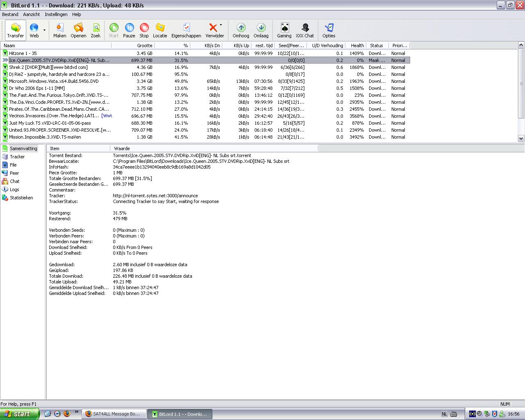Open the Windows start button

pyautogui.click(x=20, y=414)
